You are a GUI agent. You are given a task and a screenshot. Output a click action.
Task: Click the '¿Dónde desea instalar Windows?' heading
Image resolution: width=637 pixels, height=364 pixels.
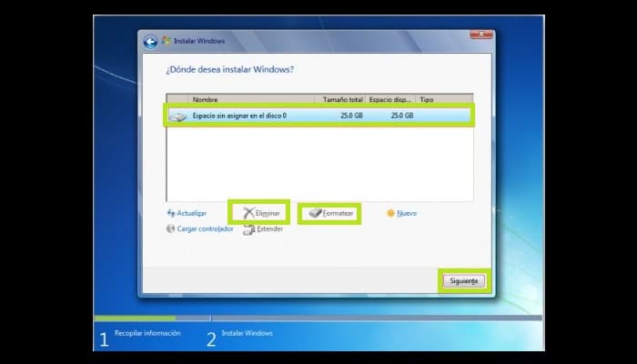pyautogui.click(x=230, y=69)
